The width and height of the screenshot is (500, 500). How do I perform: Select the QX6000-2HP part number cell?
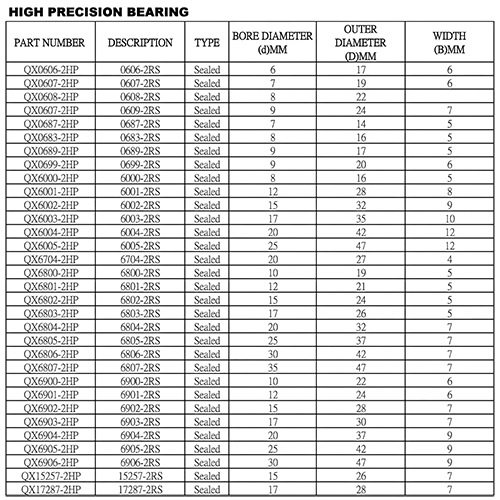point(51,178)
